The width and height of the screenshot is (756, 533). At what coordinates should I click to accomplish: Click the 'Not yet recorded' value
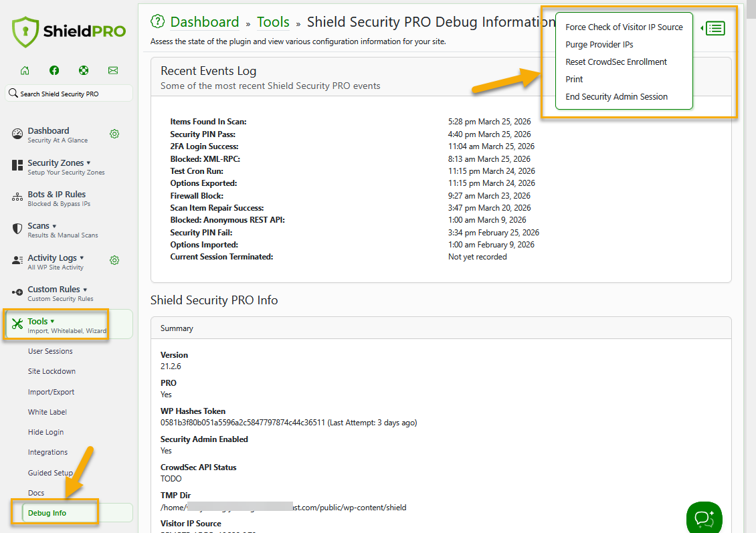pyautogui.click(x=477, y=257)
